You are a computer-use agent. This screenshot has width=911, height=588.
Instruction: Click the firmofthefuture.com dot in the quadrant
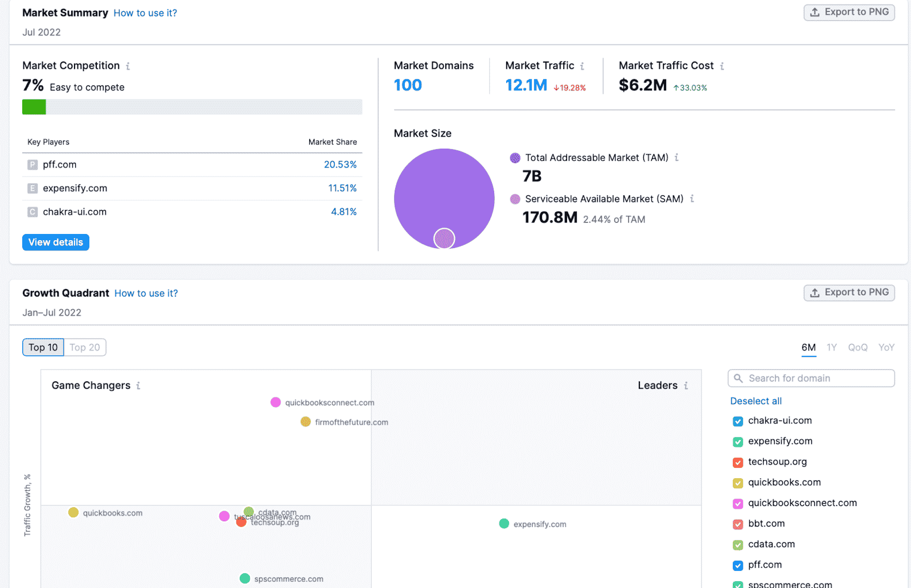(306, 422)
